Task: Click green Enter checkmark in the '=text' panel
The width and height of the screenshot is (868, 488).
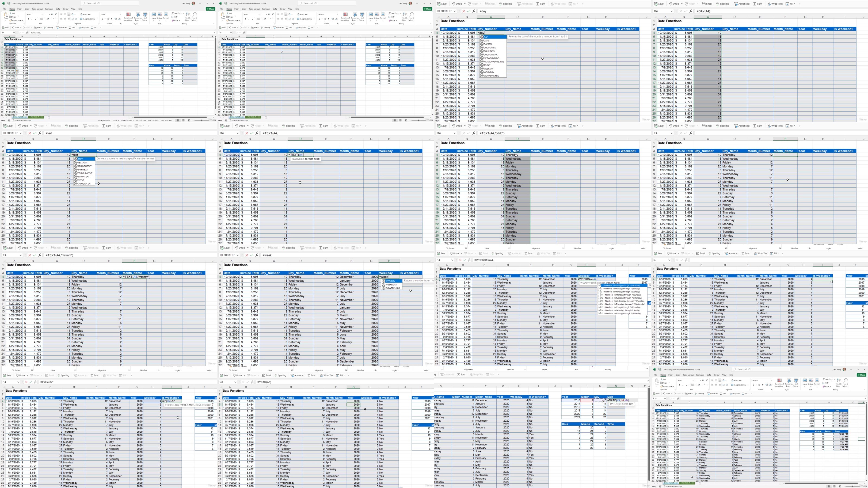Action: pyautogui.click(x=35, y=133)
